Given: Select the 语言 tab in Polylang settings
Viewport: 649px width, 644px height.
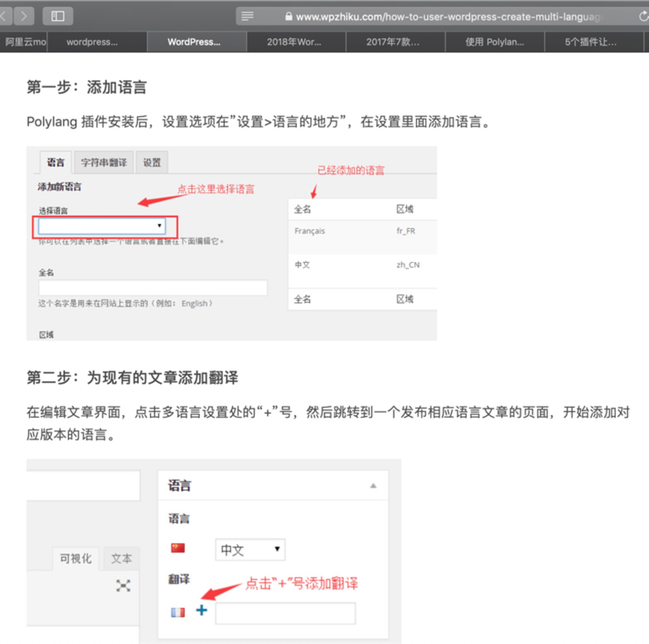Looking at the screenshot, I should 56,162.
